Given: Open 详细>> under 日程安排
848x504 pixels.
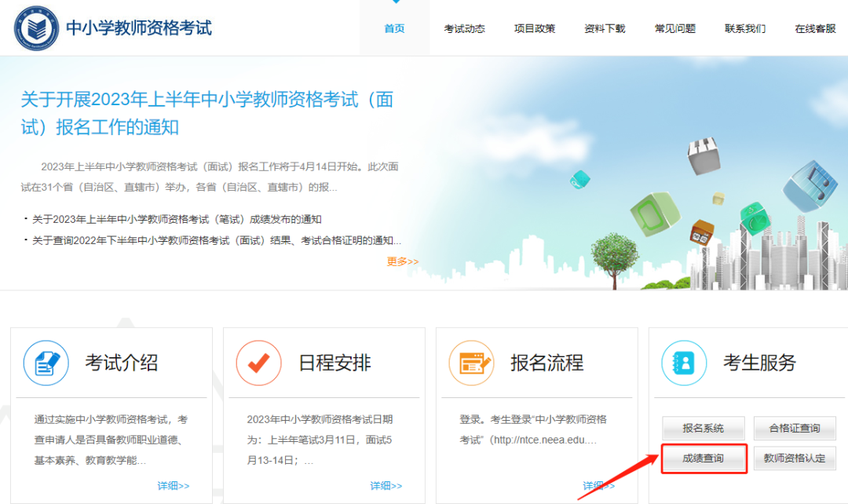Looking at the screenshot, I should tap(386, 486).
